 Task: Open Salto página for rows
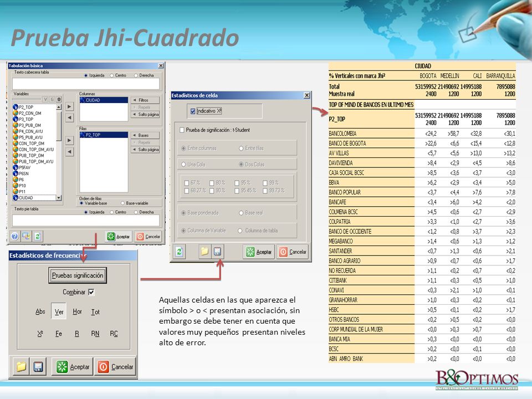[145, 150]
